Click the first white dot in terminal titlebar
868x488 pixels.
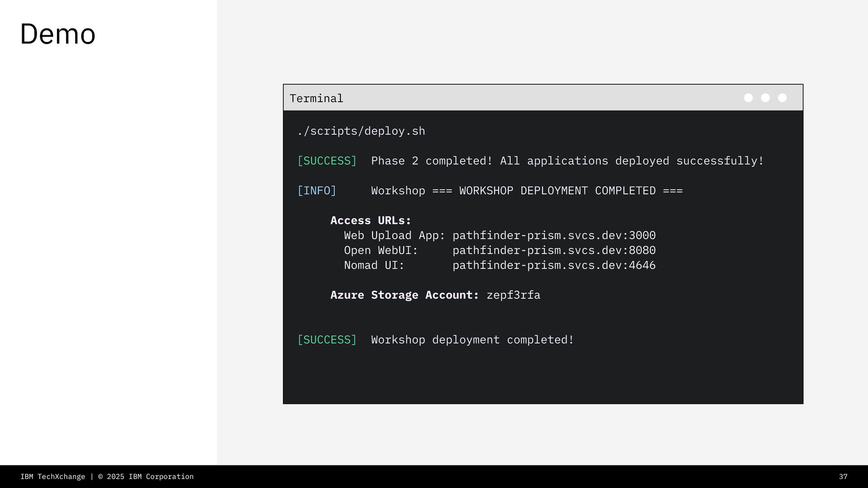748,98
